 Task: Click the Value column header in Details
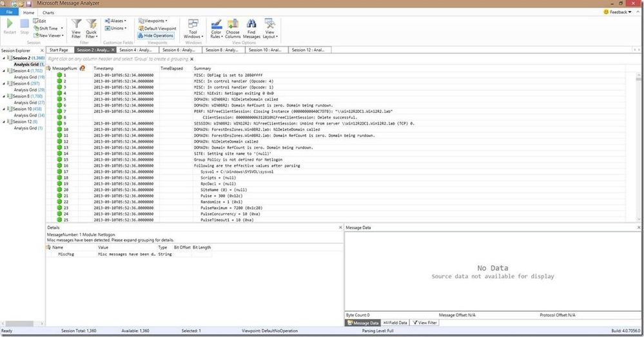click(x=103, y=247)
